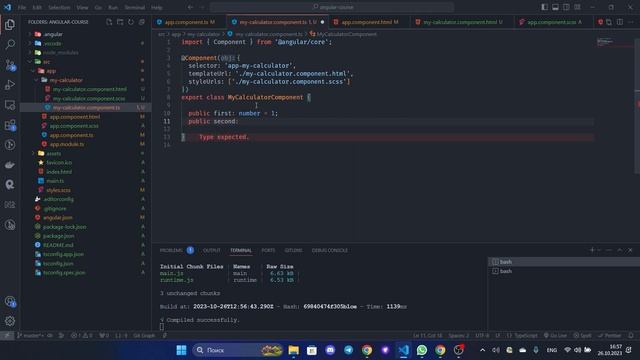This screenshot has height=360, width=640.
Task: Create a new folder in the Explorer
Action: pyautogui.click(x=120, y=22)
